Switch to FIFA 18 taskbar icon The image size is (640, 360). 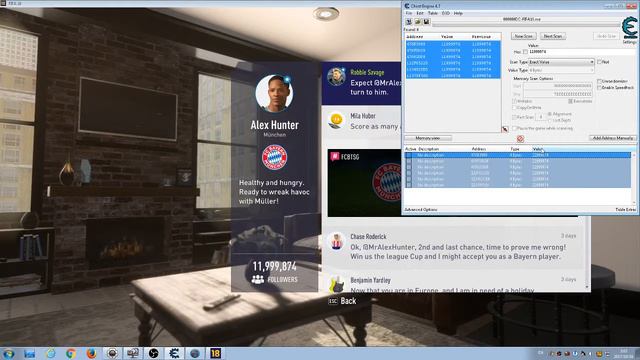pos(216,353)
